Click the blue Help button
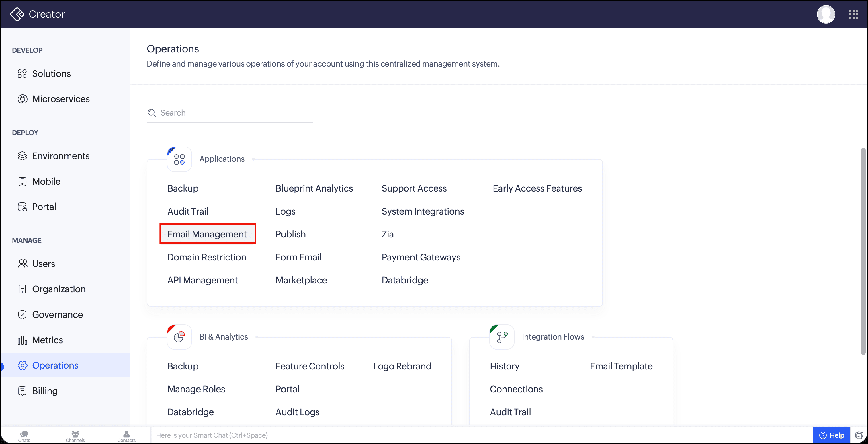 831,435
